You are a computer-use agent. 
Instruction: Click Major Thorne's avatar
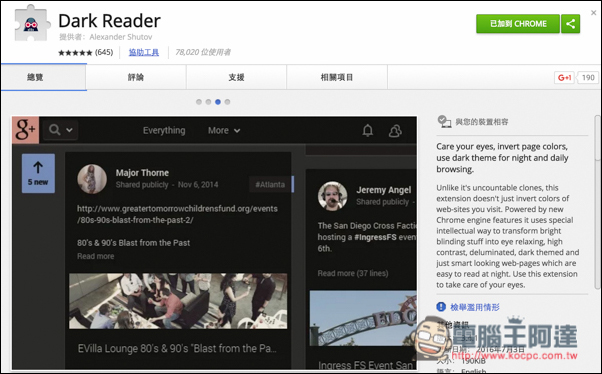click(x=92, y=179)
